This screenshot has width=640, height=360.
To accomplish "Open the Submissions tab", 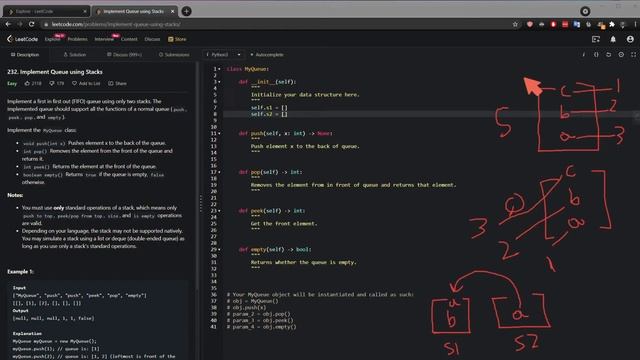I will click(174, 55).
